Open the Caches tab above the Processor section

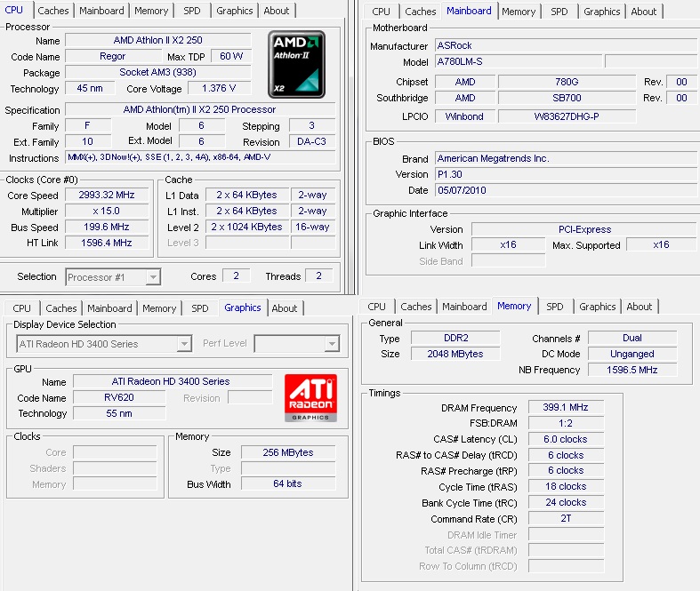pos(53,11)
